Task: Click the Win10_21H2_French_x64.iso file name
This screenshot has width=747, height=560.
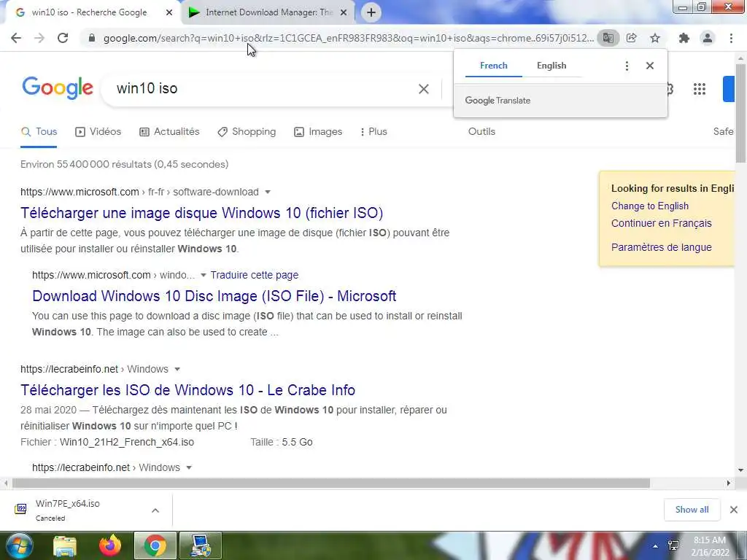Action: pos(127,443)
